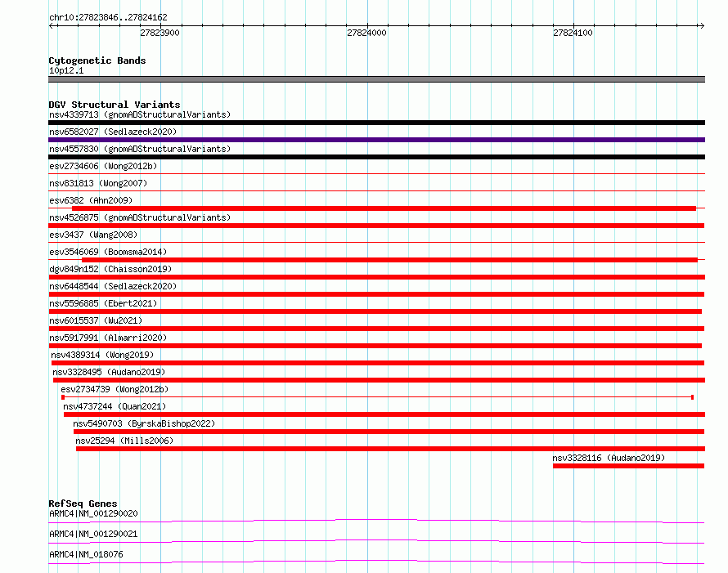Viewport: 728px width, 573px height.
Task: Open variant nsv5596885 (Ebert2021)
Action: coord(103,303)
